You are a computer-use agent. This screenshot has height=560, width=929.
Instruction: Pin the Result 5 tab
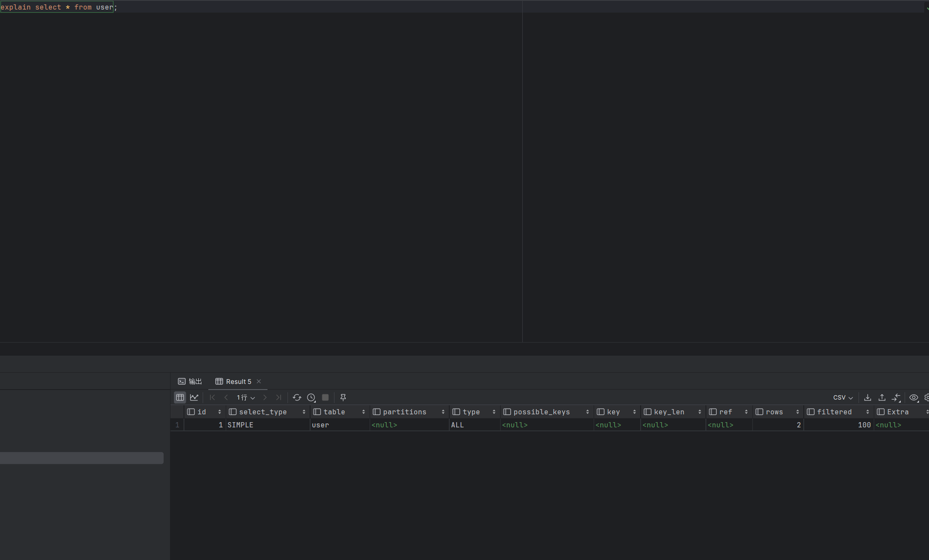[x=343, y=397]
